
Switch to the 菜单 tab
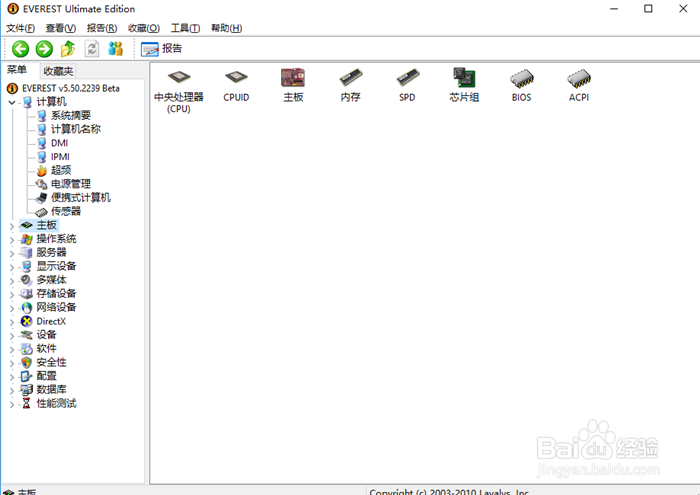17,70
